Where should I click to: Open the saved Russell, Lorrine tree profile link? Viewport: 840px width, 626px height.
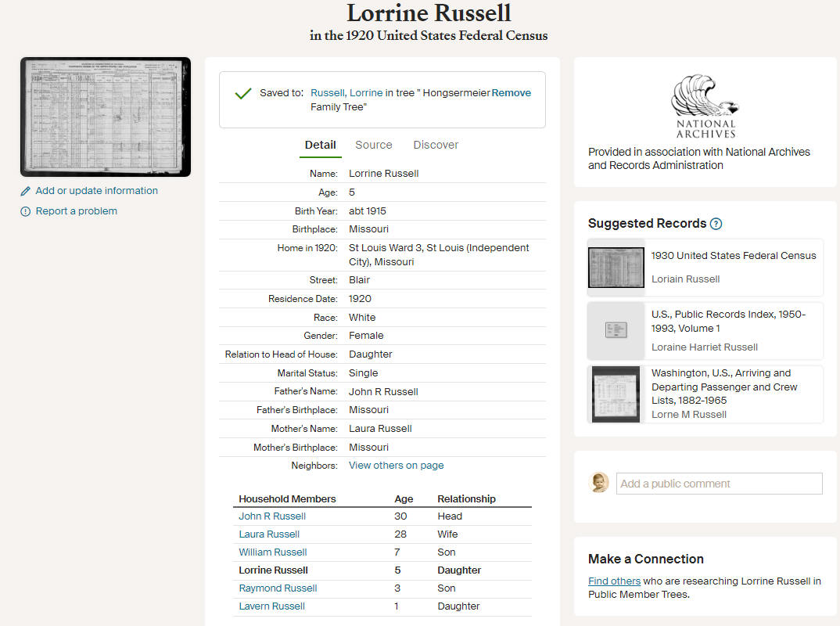(x=346, y=92)
